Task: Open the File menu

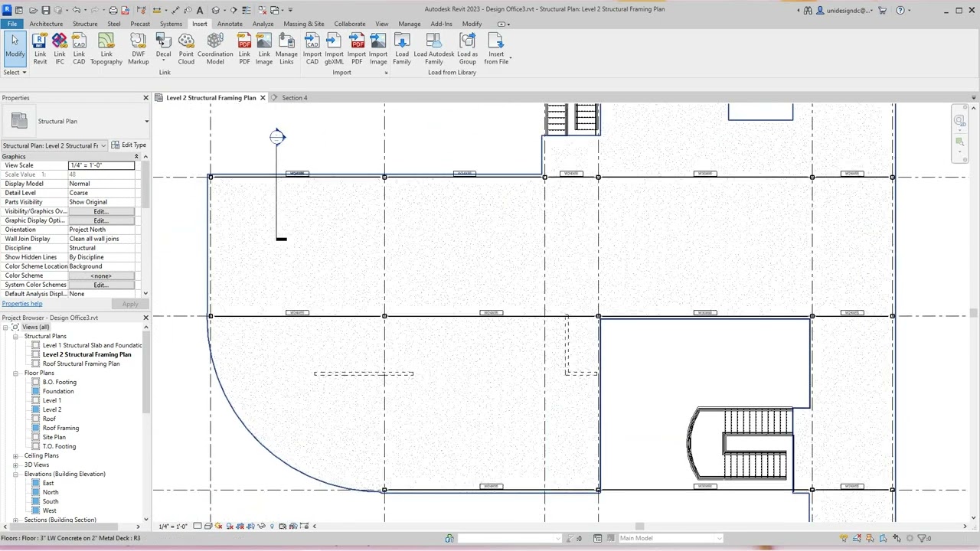Action: pyautogui.click(x=12, y=24)
